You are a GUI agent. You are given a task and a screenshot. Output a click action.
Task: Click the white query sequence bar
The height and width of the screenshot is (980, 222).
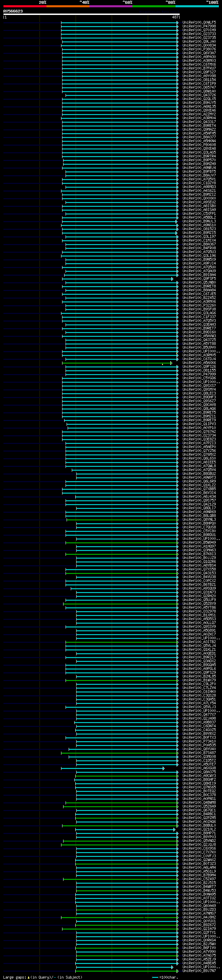(92, 15)
